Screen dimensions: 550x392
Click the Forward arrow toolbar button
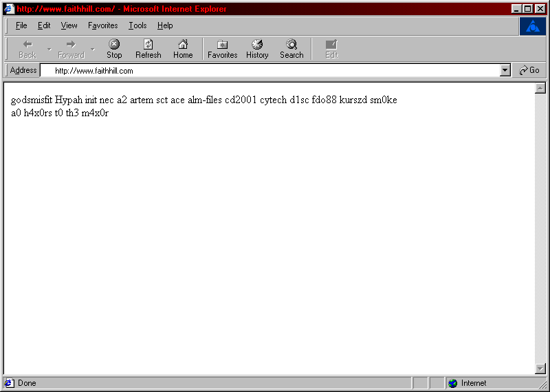tap(71, 49)
